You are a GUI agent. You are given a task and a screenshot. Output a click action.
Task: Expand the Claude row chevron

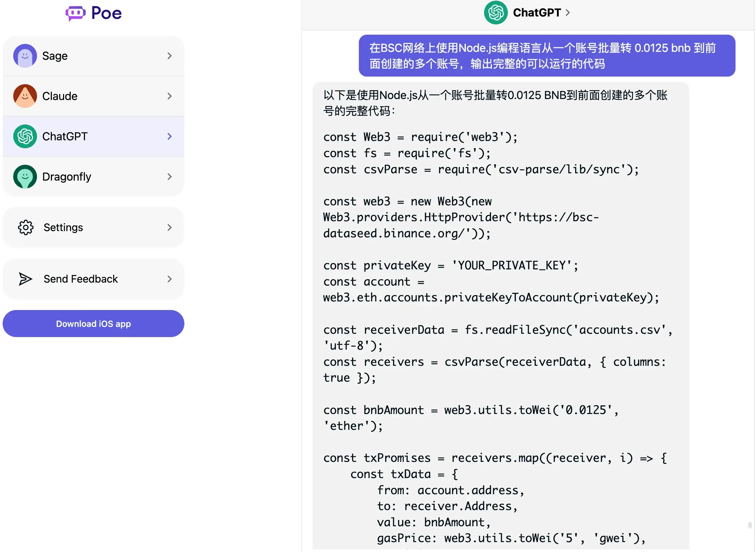(x=170, y=96)
